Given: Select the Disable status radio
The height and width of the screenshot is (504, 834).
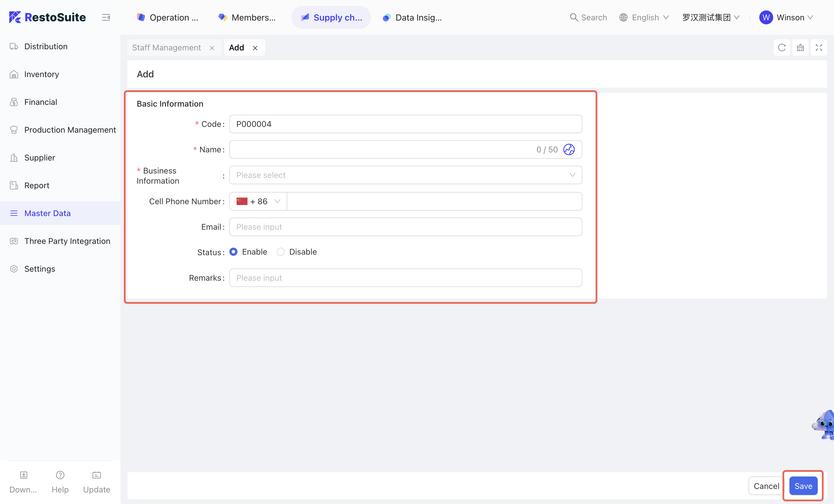Looking at the screenshot, I should (x=280, y=252).
